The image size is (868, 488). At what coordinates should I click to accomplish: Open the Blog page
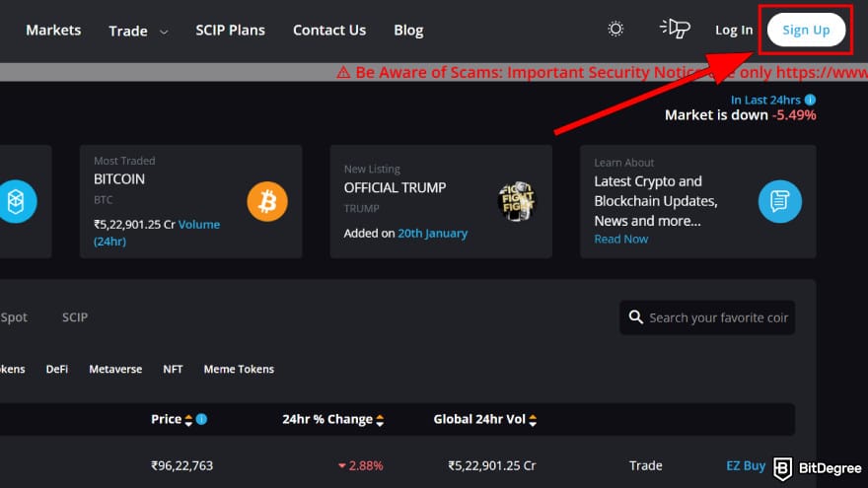point(408,31)
